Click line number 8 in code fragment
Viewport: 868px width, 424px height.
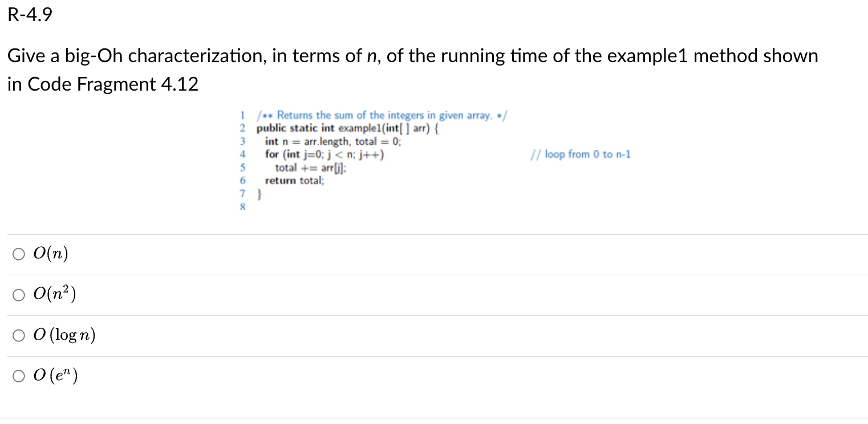pos(242,206)
